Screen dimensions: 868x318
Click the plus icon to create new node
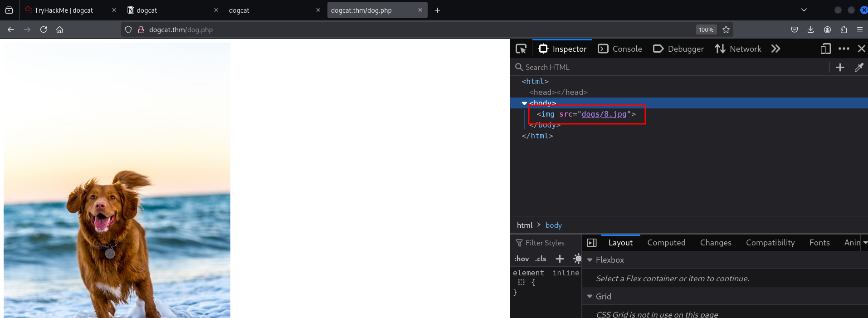pos(840,68)
